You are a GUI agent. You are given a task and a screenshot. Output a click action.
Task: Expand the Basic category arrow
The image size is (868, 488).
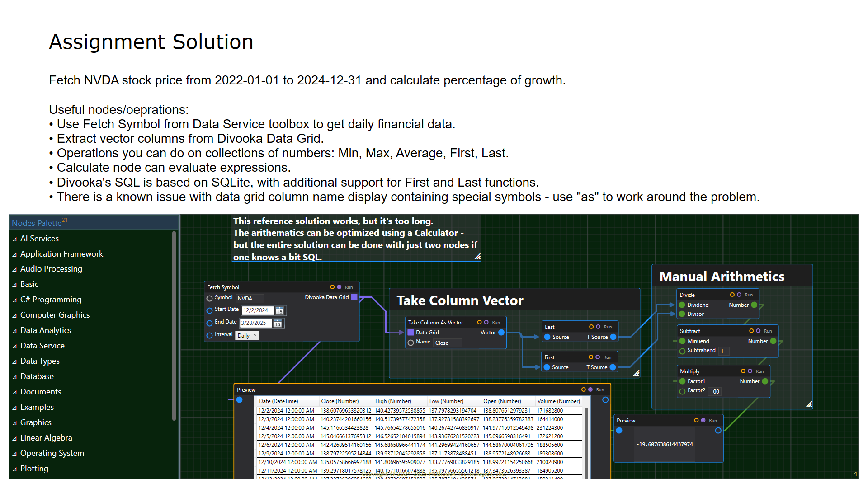coord(14,285)
